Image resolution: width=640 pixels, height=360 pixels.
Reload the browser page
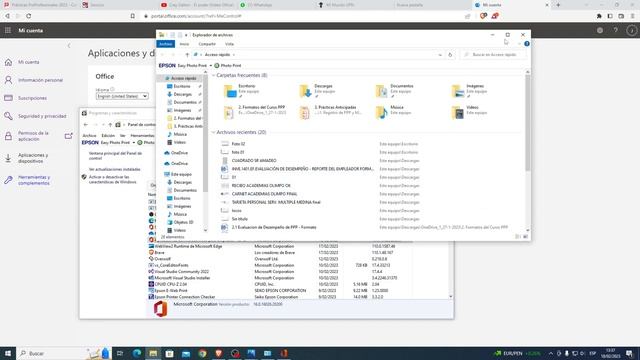coord(29,16)
